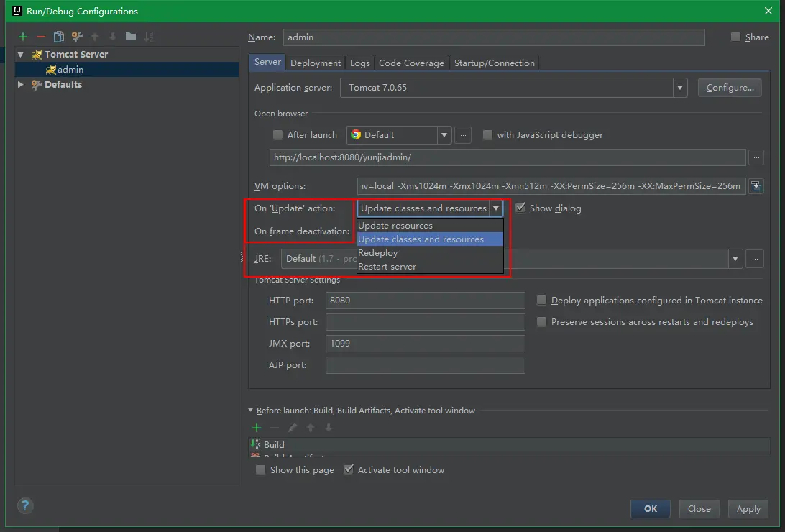Move configuration up arrow in toolbar
Screen dimensions: 785x532
(95, 37)
